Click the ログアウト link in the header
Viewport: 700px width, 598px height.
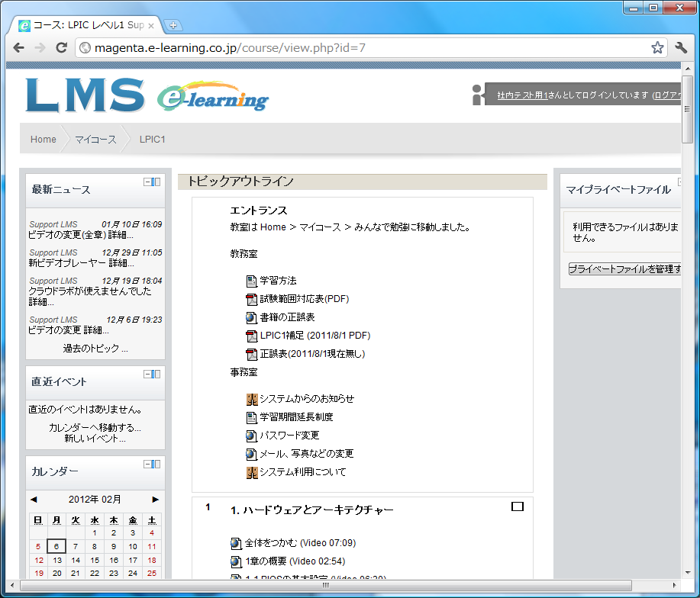tap(668, 95)
